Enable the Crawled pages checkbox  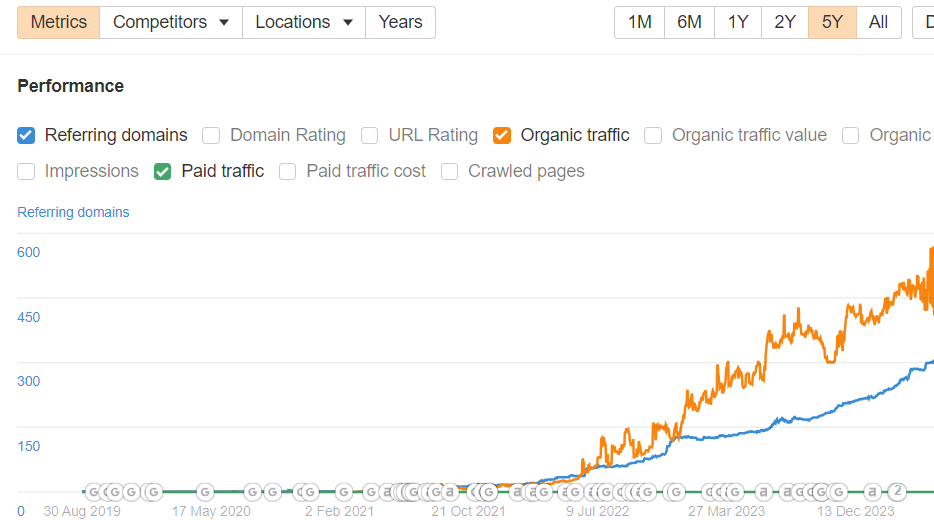[x=450, y=171]
